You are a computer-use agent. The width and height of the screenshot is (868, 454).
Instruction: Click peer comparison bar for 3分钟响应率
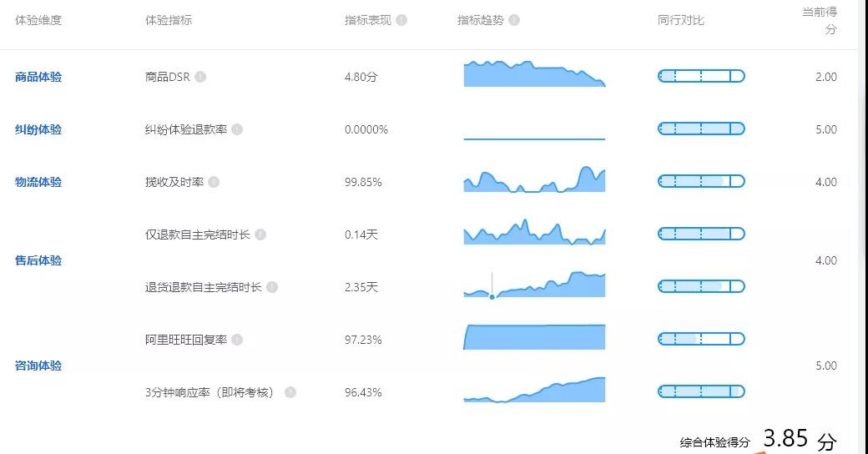(x=701, y=392)
